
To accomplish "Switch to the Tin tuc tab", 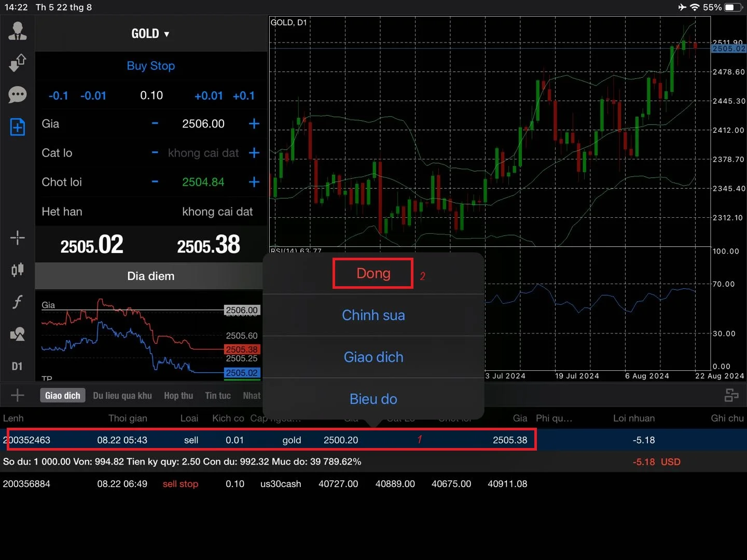I will pyautogui.click(x=218, y=396).
